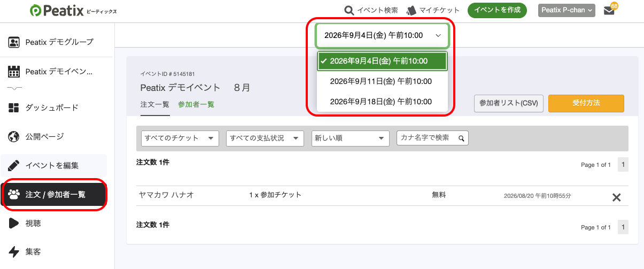The image size is (644, 269).
Task: Click the マイチケット link
Action: point(440,10)
